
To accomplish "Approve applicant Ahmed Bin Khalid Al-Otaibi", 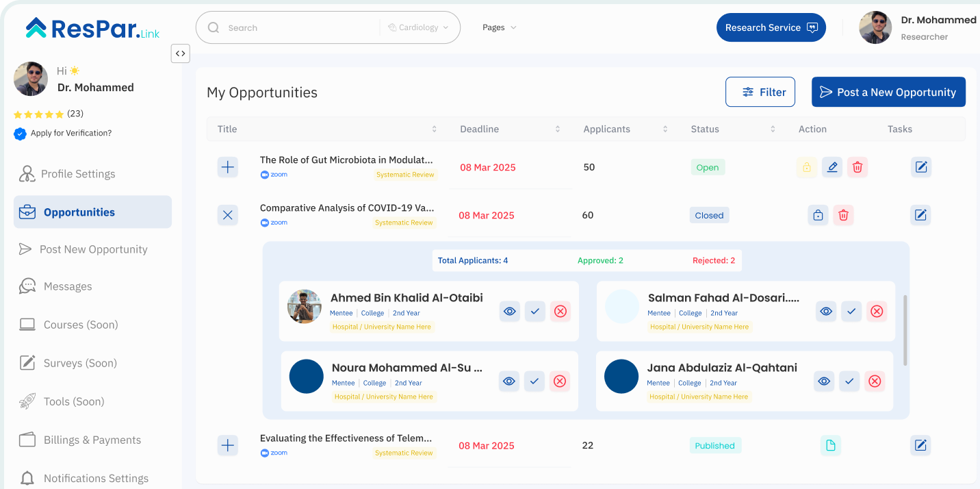I will pyautogui.click(x=534, y=311).
